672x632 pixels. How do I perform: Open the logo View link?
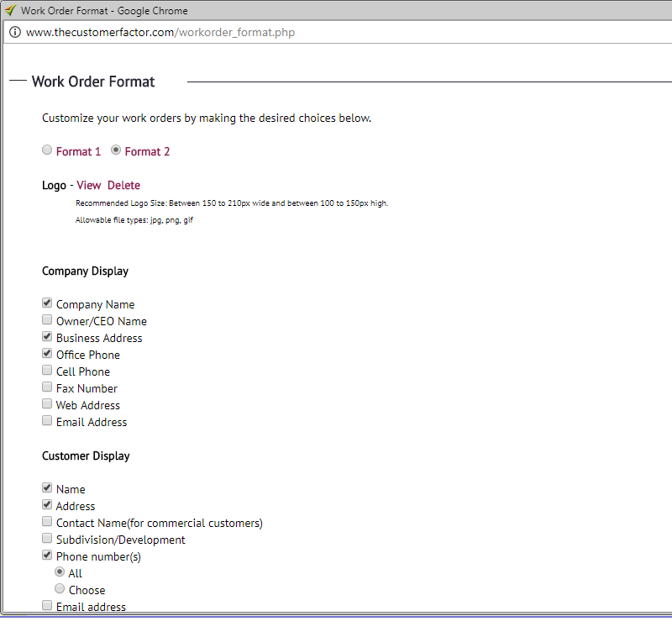coord(89,185)
